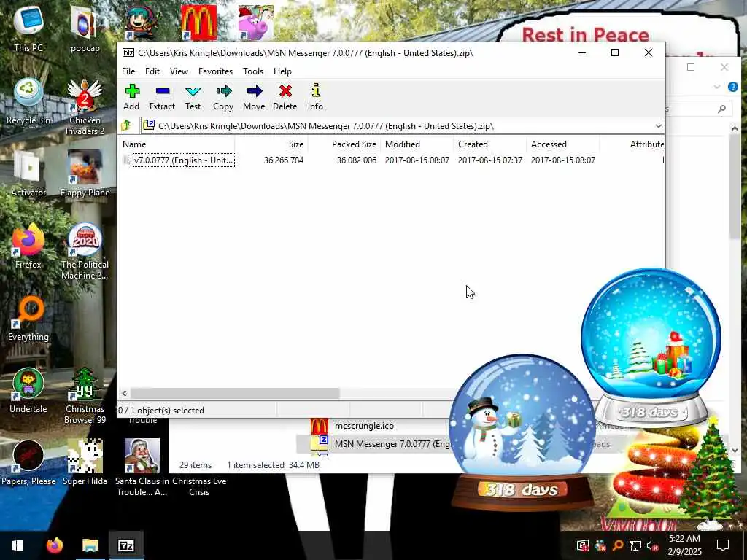Click the volume icon in system tray
The image size is (747, 560).
(653, 545)
